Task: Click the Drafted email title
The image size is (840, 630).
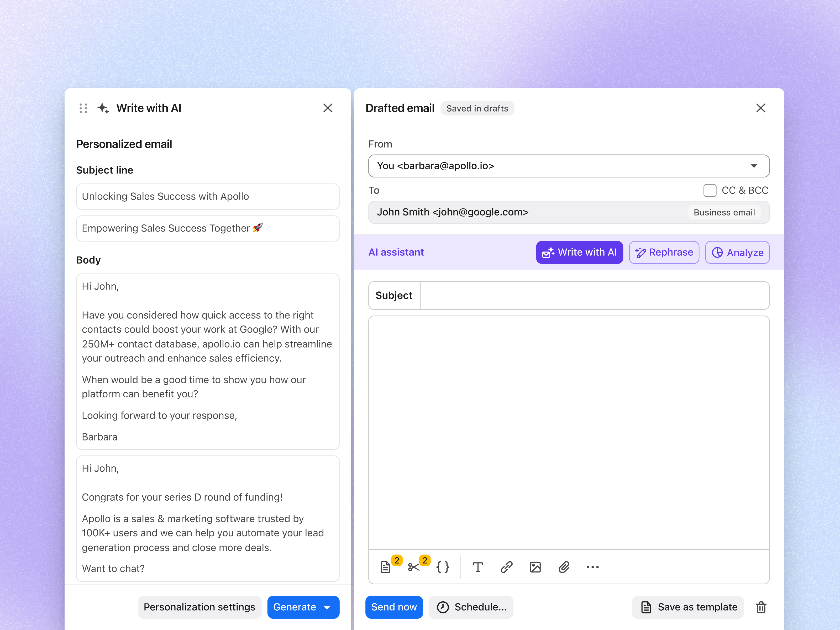Action: [400, 108]
